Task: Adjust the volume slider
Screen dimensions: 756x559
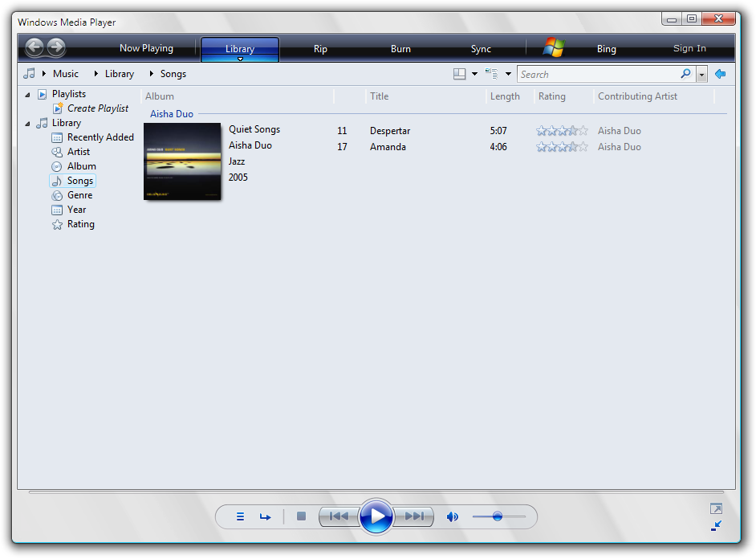Action: (x=498, y=516)
